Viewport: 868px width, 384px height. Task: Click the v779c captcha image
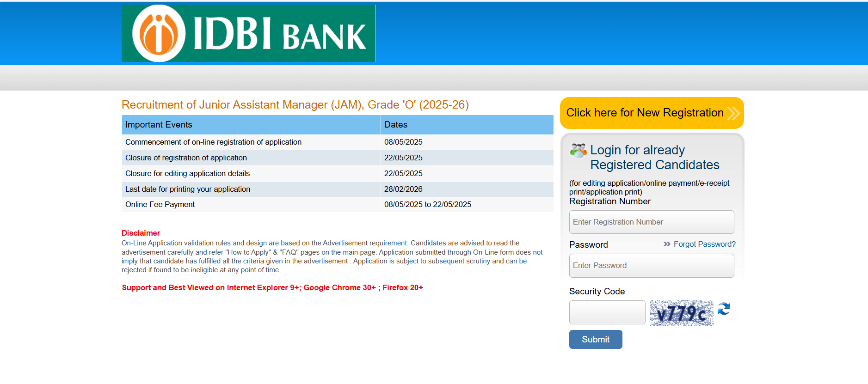pyautogui.click(x=681, y=313)
